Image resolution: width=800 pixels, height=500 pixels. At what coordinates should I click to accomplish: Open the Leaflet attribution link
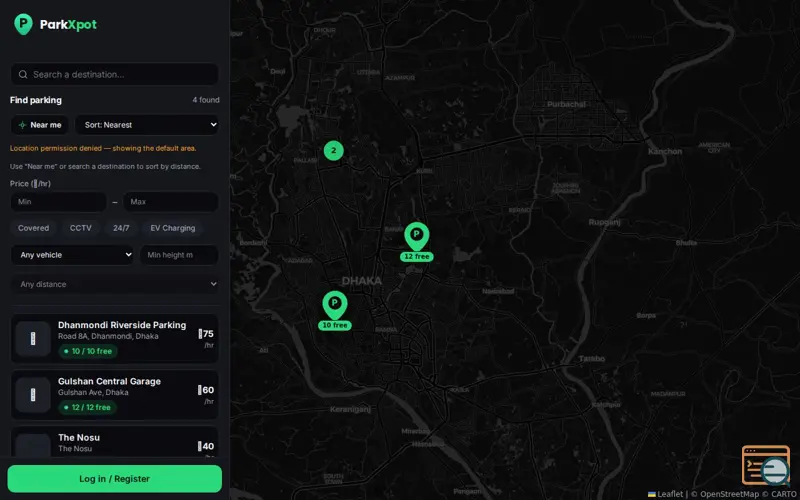click(665, 494)
